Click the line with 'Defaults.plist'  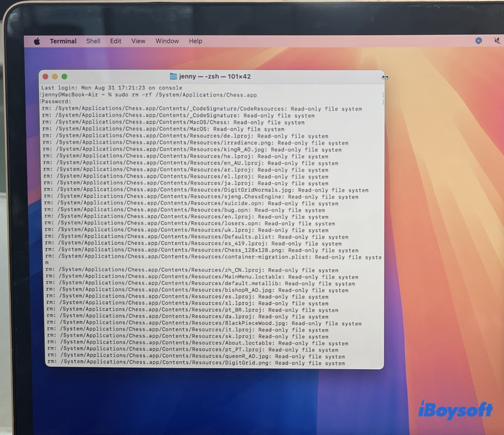[x=196, y=237]
